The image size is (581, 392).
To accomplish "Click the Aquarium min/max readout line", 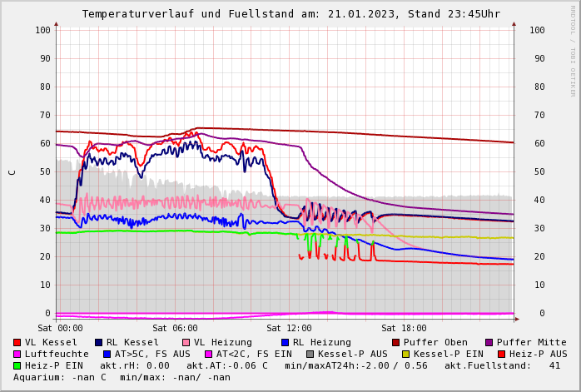I will point(122,377).
